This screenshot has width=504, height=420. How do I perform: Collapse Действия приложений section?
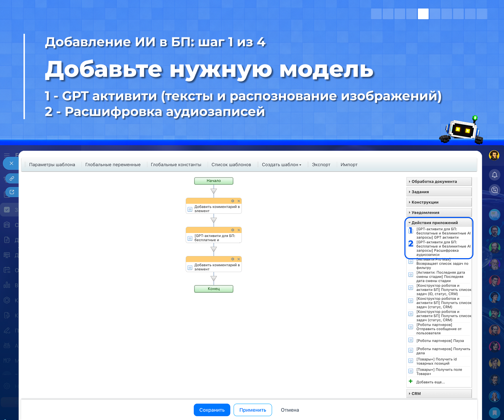pos(439,223)
